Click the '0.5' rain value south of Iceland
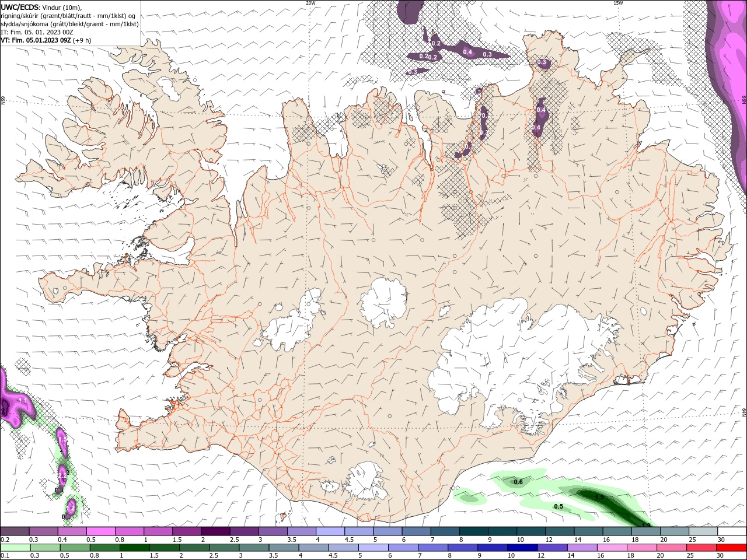The width and height of the screenshot is (747, 560). coord(558,506)
